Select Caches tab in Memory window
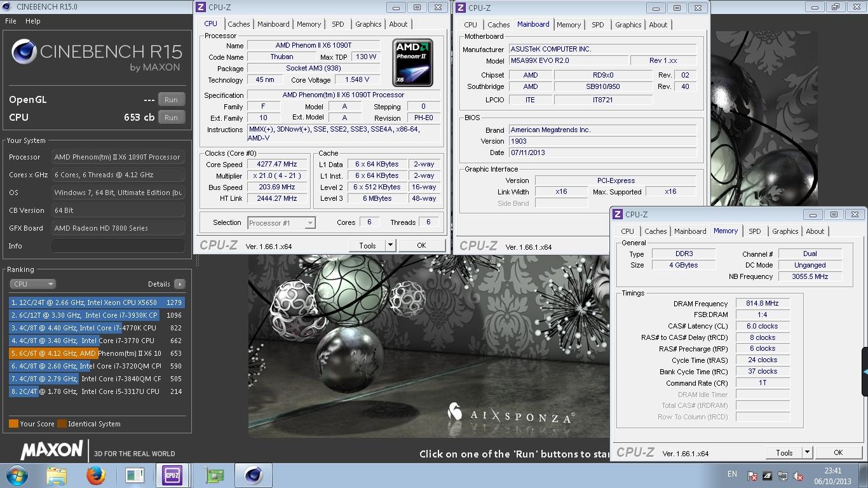Screen dimensions: 868x488 pos(656,231)
